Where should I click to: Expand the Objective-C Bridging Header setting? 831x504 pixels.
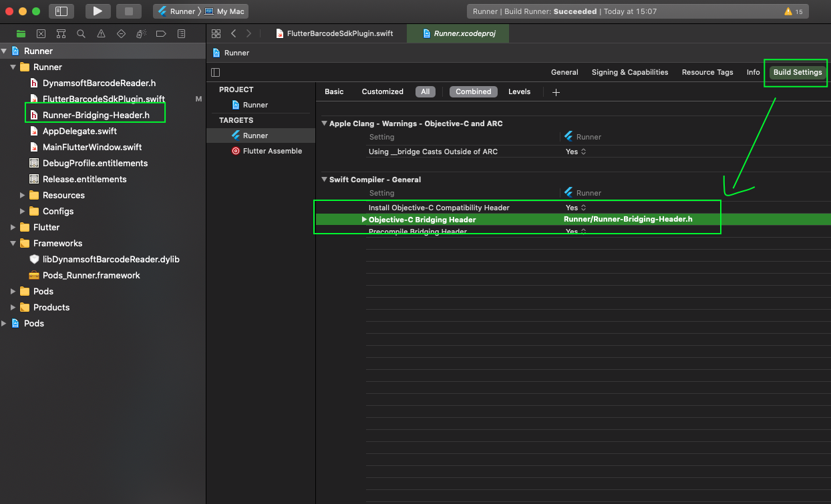click(x=364, y=220)
